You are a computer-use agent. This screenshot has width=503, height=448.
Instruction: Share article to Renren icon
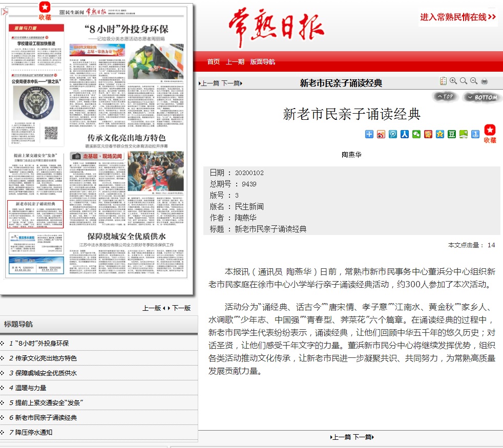(405, 134)
